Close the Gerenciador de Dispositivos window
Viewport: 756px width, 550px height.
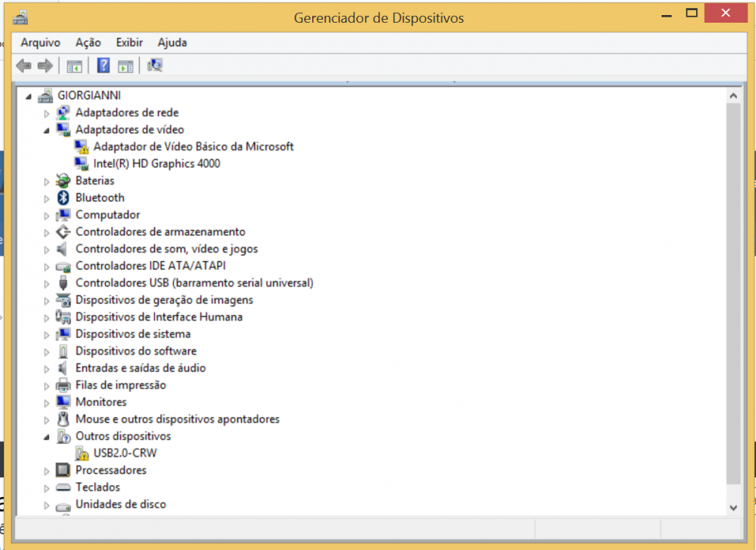click(726, 13)
